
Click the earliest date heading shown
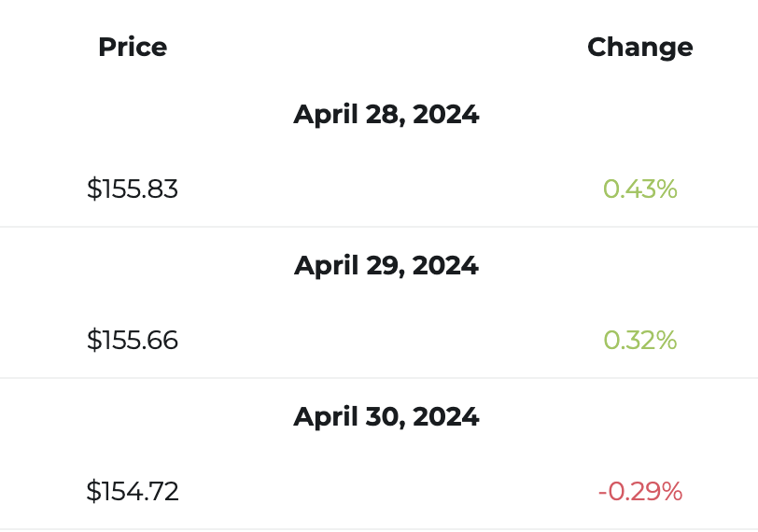tap(386, 115)
